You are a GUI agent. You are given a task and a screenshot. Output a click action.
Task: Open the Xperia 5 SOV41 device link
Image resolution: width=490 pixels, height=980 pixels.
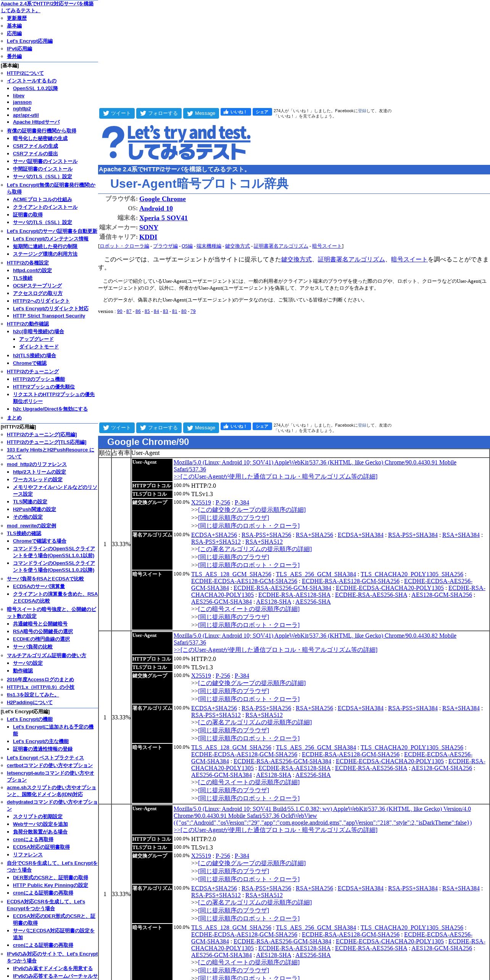(x=163, y=218)
